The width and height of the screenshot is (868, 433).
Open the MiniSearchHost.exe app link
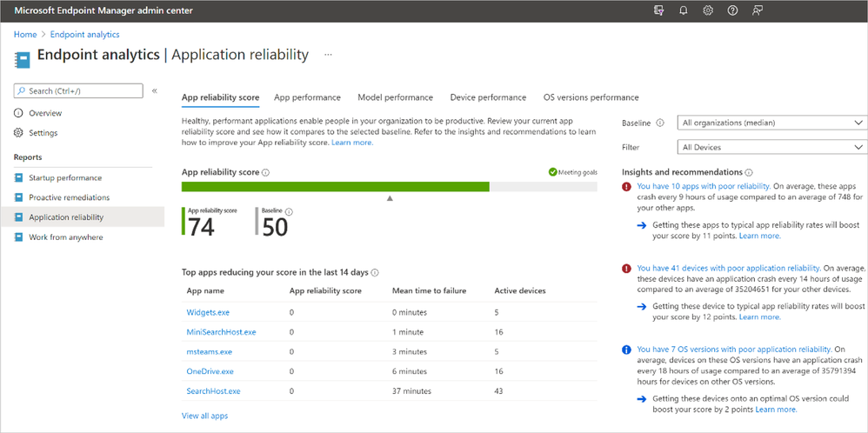(222, 332)
